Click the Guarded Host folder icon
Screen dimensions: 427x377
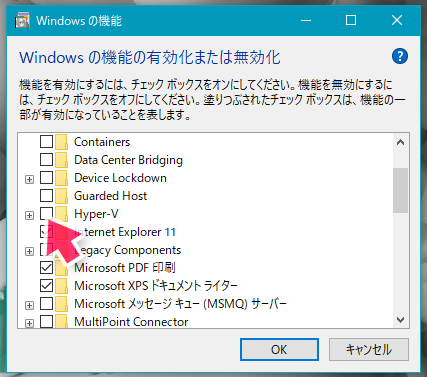point(61,196)
